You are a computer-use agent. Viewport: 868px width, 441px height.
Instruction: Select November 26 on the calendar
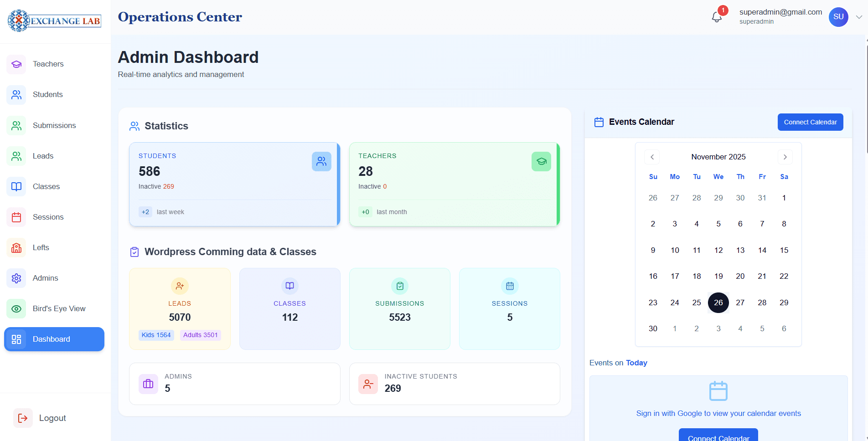point(718,303)
